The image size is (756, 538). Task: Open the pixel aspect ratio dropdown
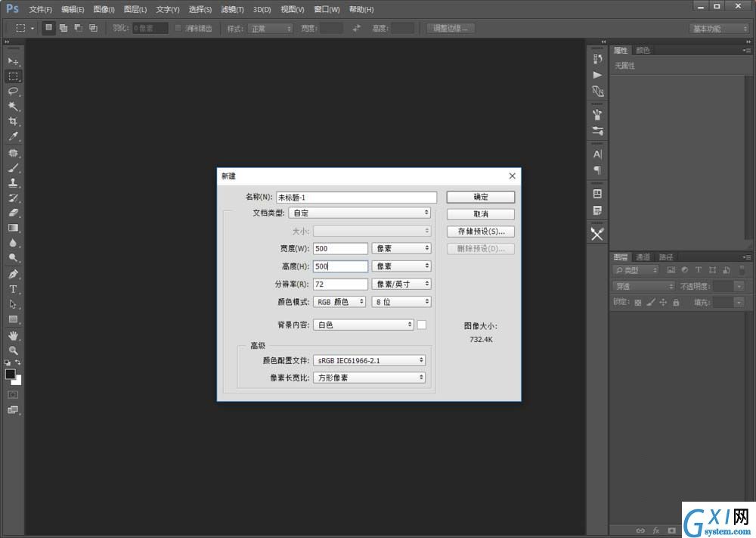point(370,378)
